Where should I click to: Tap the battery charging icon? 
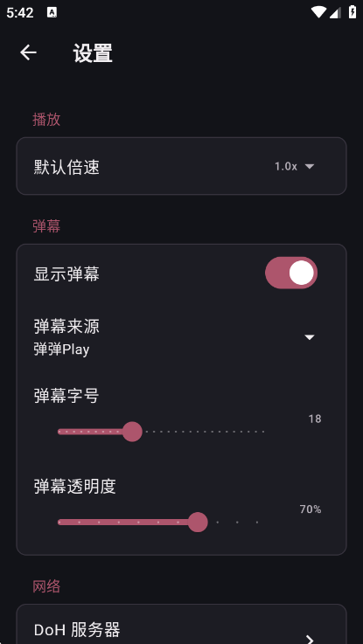[353, 12]
